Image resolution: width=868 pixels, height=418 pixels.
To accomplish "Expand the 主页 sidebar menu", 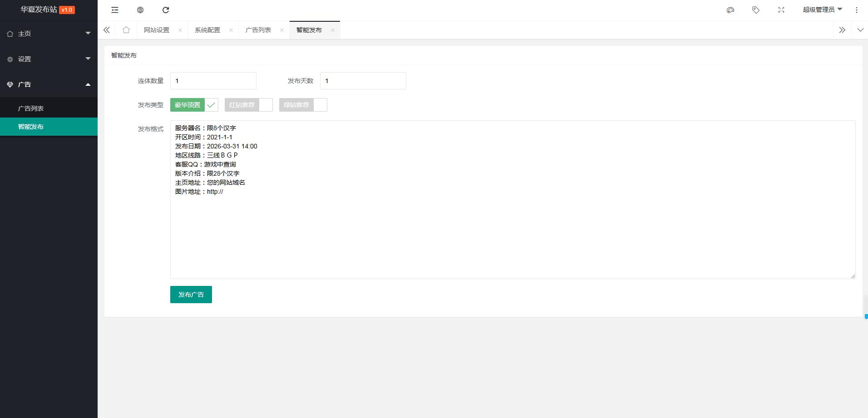I will pyautogui.click(x=49, y=34).
